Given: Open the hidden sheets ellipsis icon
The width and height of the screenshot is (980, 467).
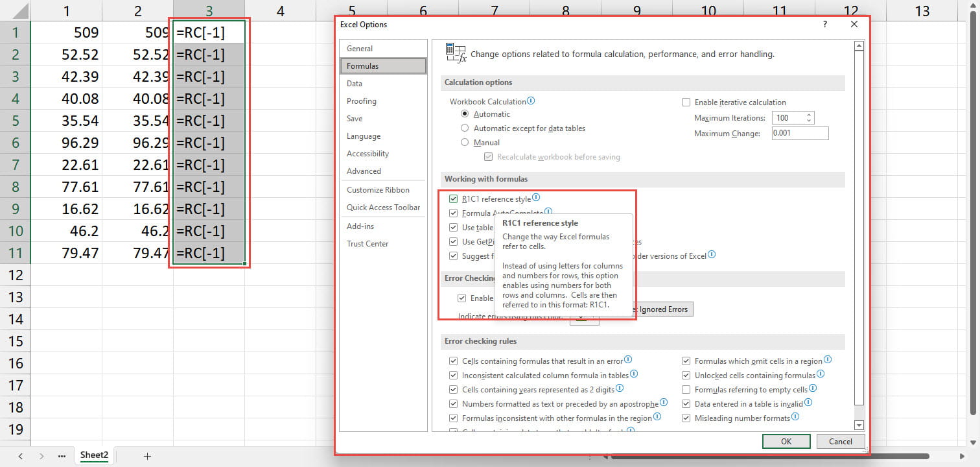Looking at the screenshot, I should [62, 456].
